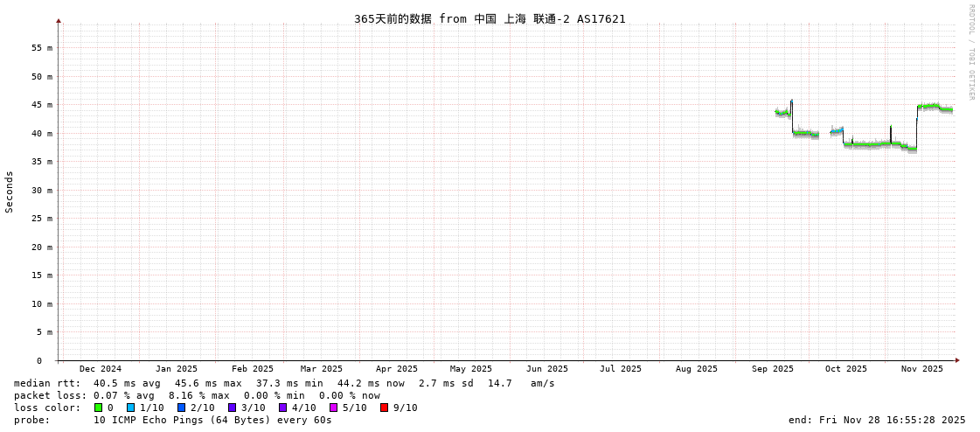Click the arrow at x-axis right end
980x432 pixels.
tap(957, 360)
